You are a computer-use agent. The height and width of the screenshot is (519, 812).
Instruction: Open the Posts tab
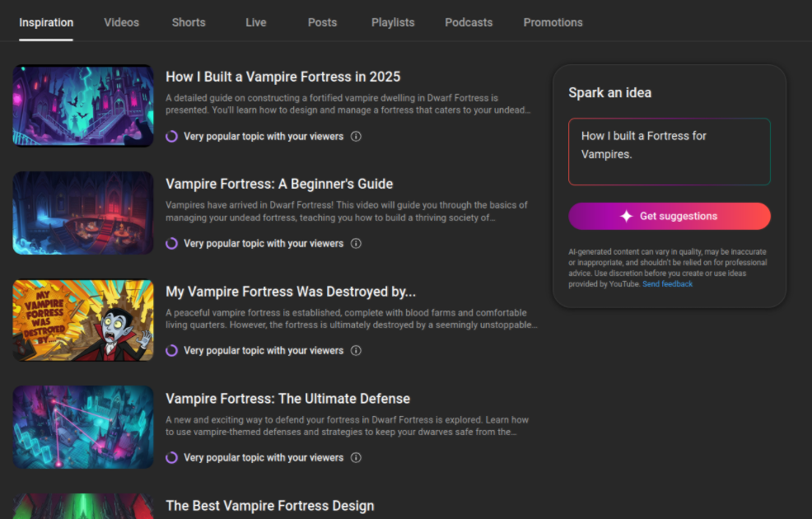tap(322, 23)
